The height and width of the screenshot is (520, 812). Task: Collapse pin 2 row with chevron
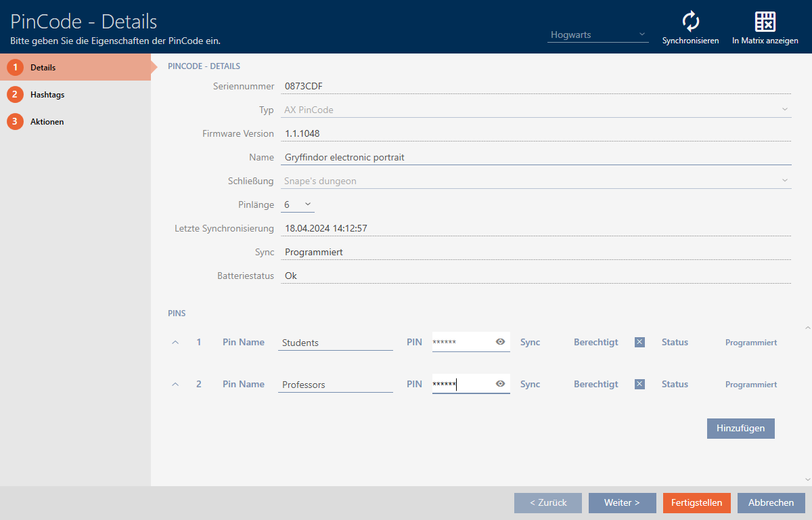(x=175, y=385)
